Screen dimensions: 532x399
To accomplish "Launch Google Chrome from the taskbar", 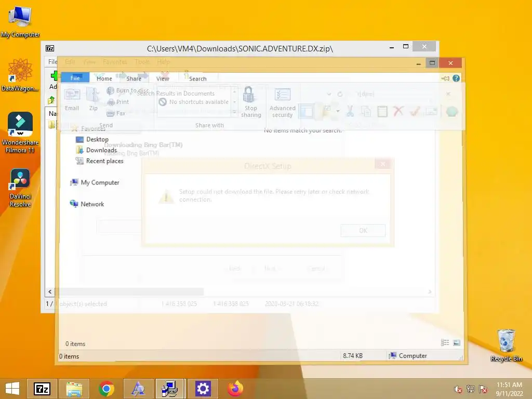I will click(106, 389).
